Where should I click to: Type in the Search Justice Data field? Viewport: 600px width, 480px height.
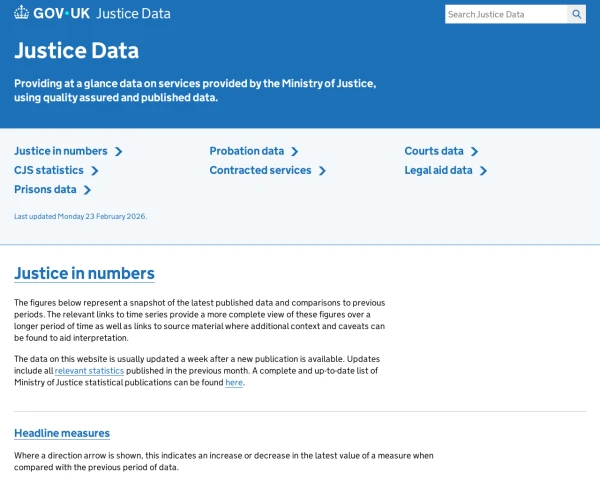(505, 14)
